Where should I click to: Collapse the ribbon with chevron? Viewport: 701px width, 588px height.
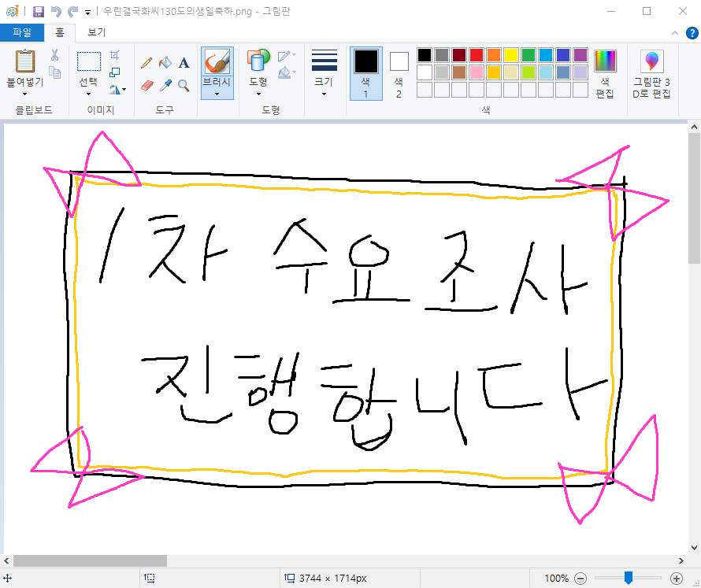pyautogui.click(x=675, y=33)
